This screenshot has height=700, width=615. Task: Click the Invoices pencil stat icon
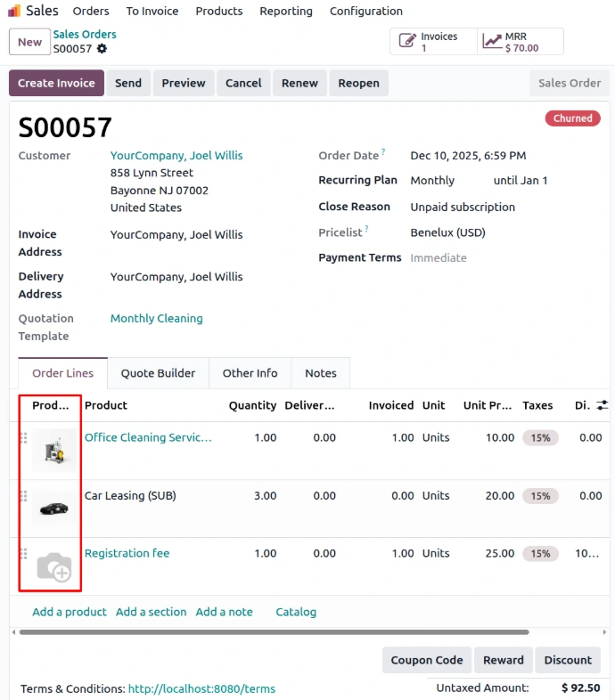click(407, 41)
